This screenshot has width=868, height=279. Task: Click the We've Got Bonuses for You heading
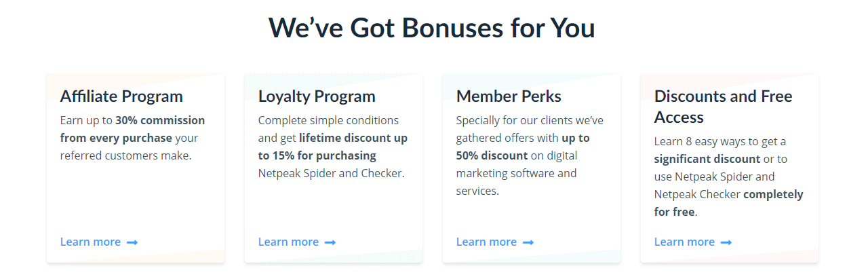(x=432, y=28)
